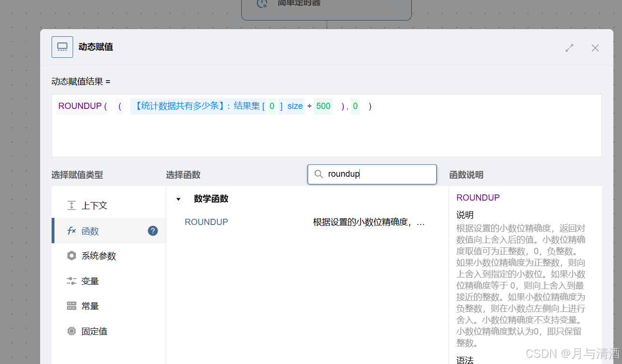
Task: Click the 函数说明 heading
Action: coord(466,175)
